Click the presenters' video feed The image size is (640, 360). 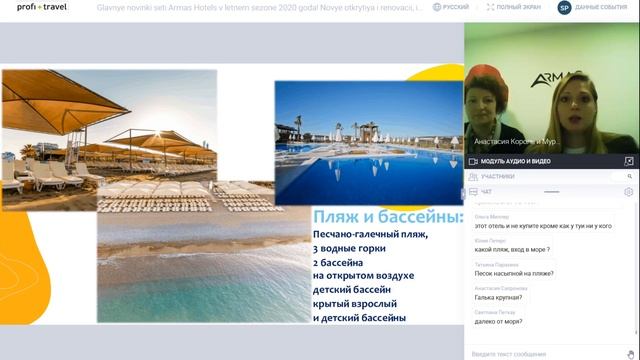point(551,88)
